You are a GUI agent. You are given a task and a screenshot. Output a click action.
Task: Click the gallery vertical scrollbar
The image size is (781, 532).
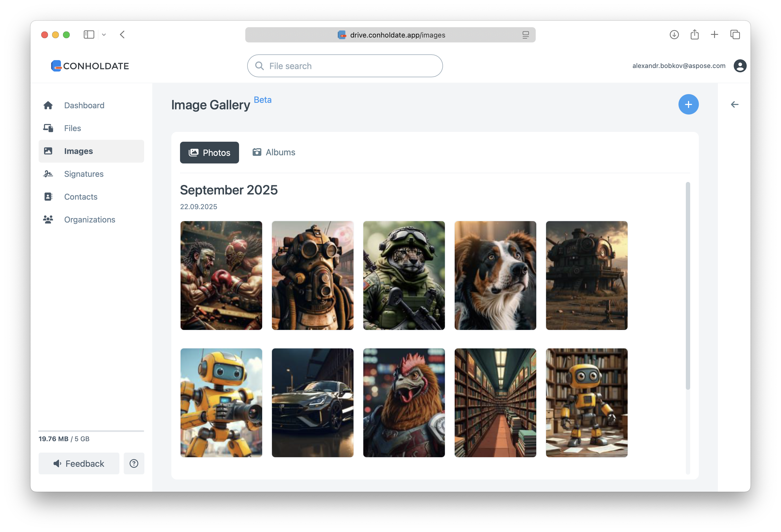pyautogui.click(x=687, y=286)
